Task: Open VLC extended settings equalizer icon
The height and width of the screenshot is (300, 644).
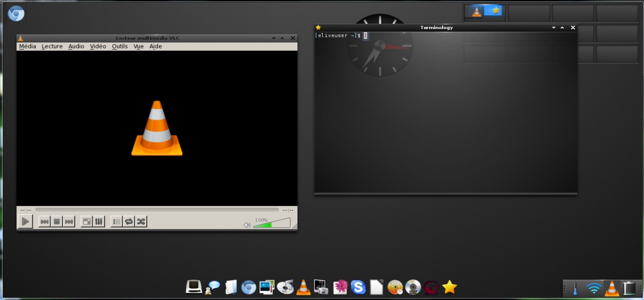Action: click(99, 222)
